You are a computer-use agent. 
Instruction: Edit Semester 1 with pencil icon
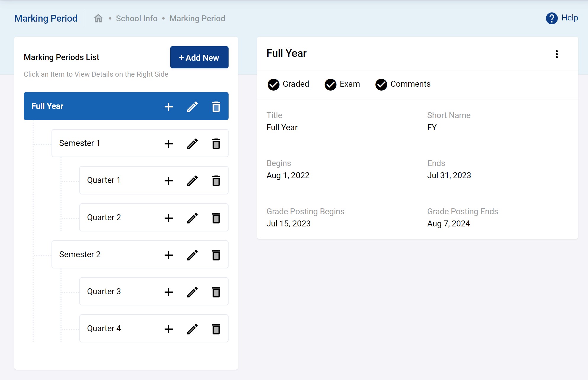coord(192,144)
